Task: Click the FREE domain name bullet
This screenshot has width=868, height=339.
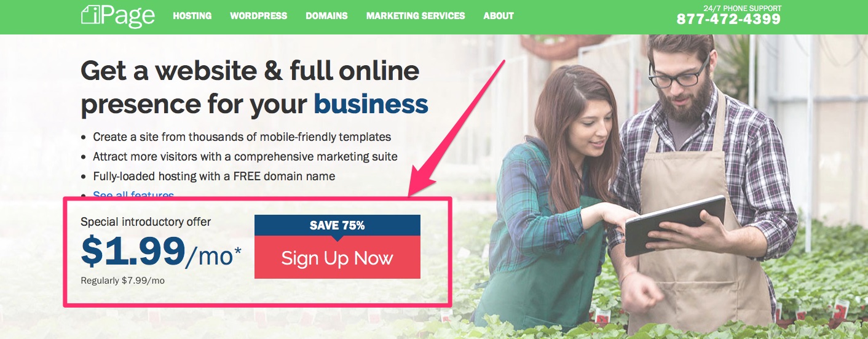Action: [x=214, y=176]
